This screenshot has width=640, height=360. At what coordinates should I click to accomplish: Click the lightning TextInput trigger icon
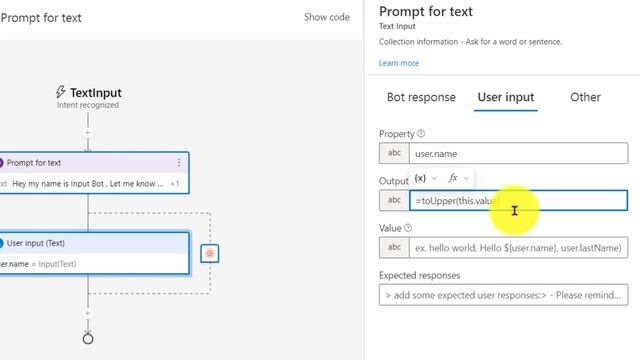coord(60,92)
